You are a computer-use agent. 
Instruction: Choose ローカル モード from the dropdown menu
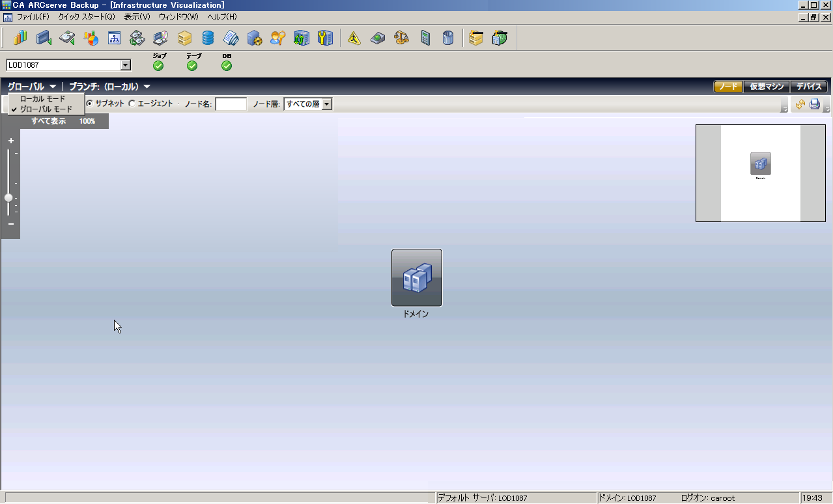(42, 98)
